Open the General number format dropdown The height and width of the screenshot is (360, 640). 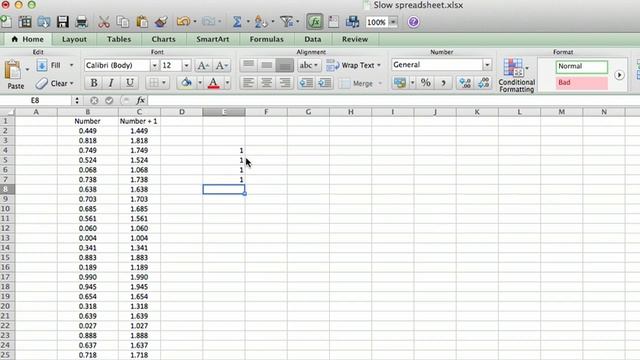coord(487,65)
